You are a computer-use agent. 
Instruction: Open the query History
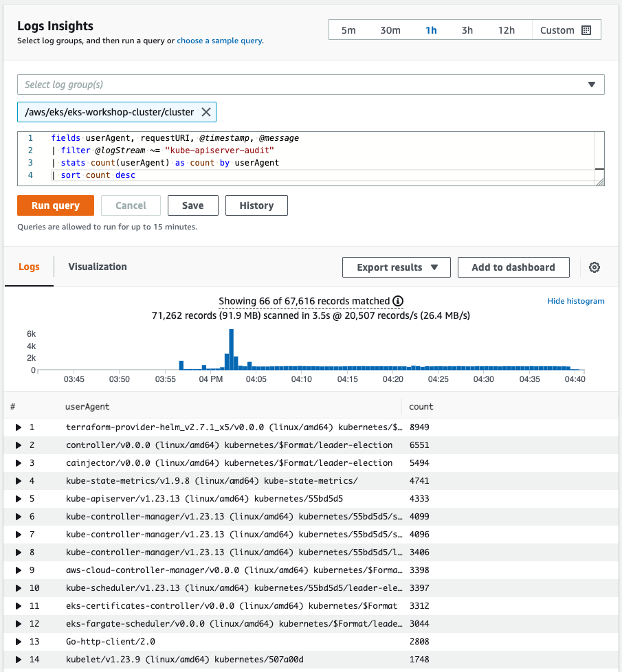[256, 205]
